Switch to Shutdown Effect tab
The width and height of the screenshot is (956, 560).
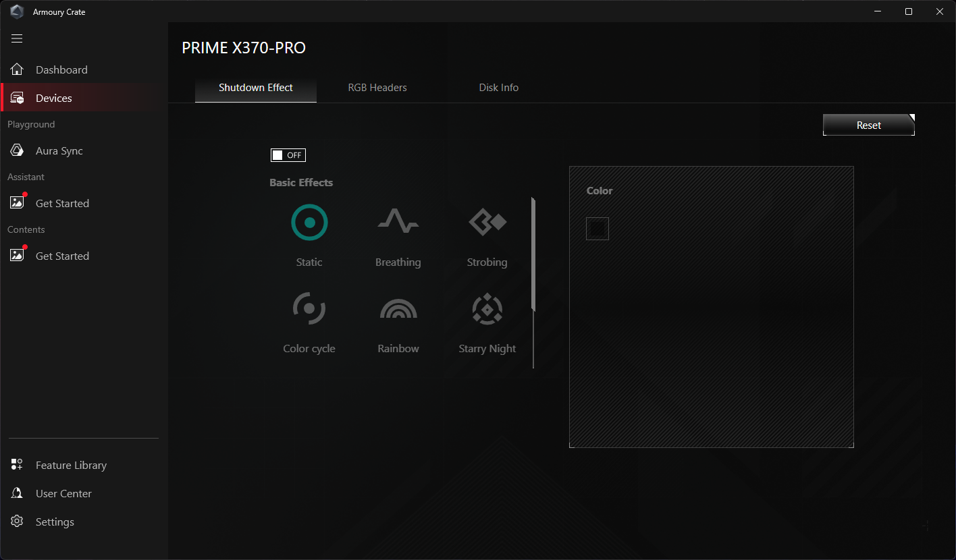pyautogui.click(x=256, y=88)
